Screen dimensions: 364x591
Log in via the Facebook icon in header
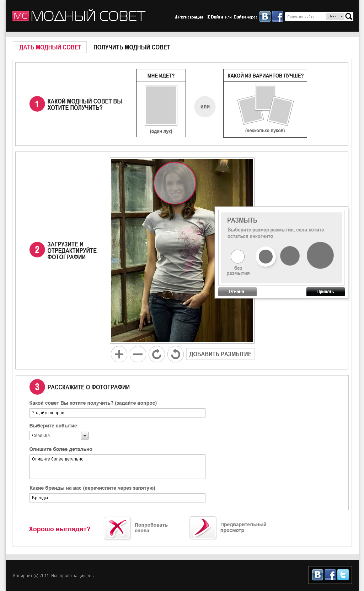(278, 16)
